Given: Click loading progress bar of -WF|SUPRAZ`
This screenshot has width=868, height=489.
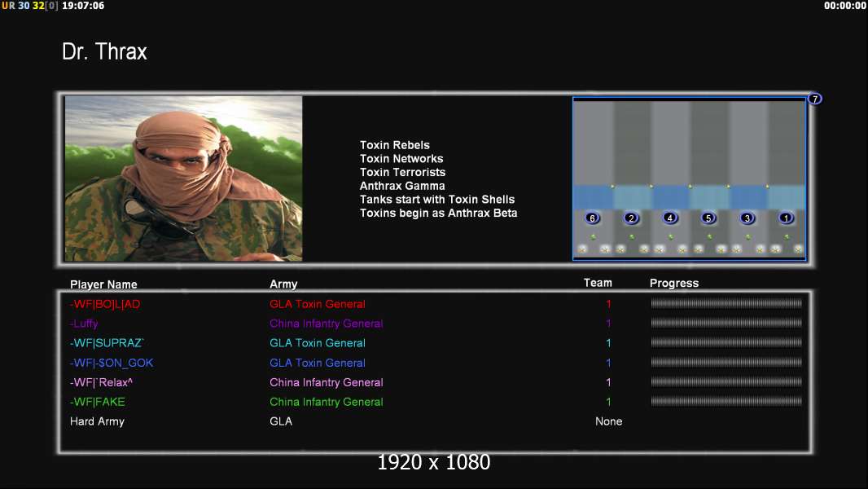Looking at the screenshot, I should [726, 342].
